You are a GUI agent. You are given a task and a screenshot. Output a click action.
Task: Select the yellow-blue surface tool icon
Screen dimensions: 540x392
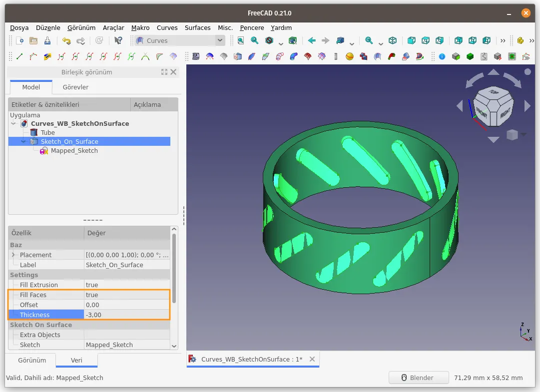click(47, 56)
